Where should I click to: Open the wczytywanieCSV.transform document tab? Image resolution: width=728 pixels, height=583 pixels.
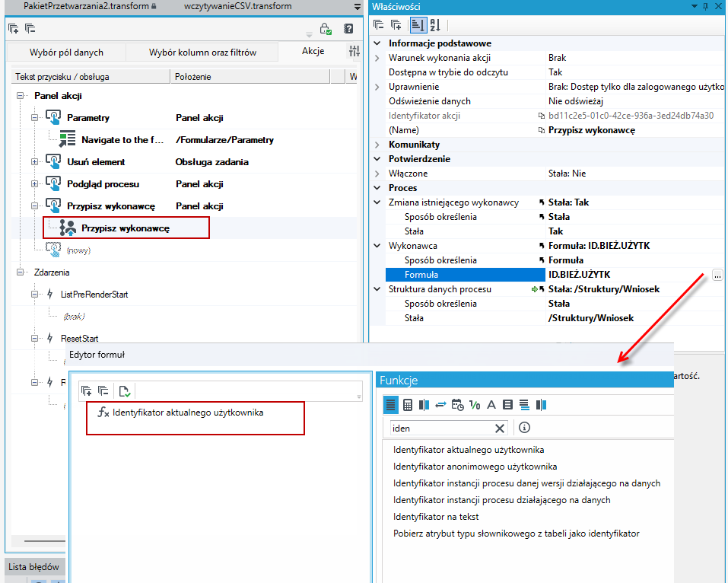[237, 7]
